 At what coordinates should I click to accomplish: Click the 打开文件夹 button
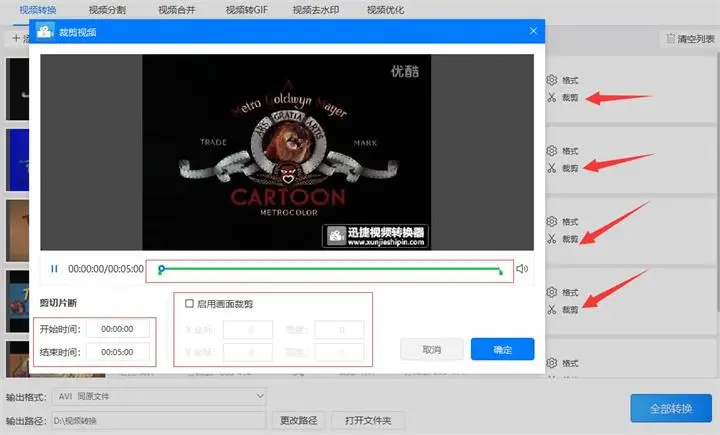click(368, 420)
